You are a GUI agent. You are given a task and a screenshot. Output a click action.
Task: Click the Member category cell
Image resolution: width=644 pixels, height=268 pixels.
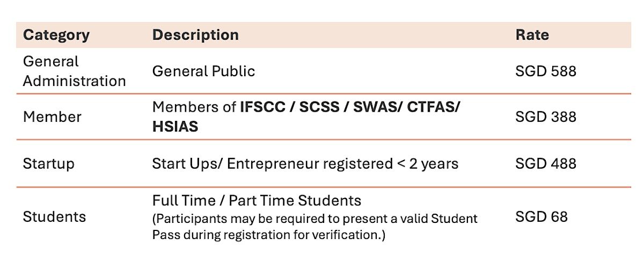tap(52, 117)
